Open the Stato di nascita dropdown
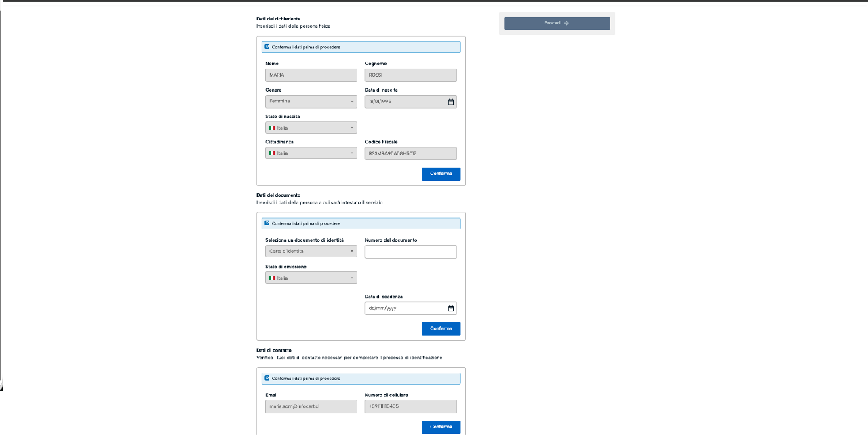This screenshot has width=868, height=435. tap(311, 128)
